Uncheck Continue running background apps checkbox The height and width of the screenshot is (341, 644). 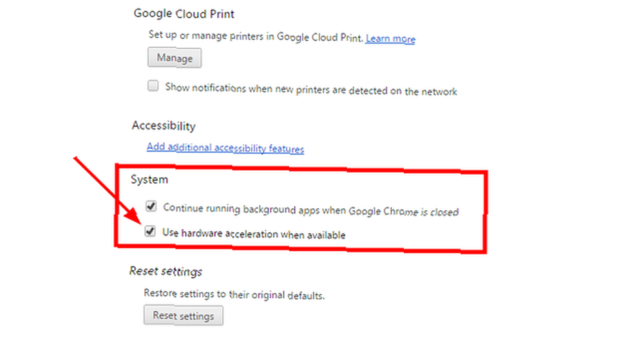point(151,206)
